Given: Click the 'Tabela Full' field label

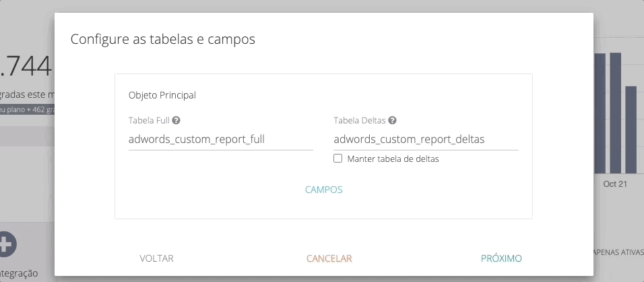Looking at the screenshot, I should [149, 121].
